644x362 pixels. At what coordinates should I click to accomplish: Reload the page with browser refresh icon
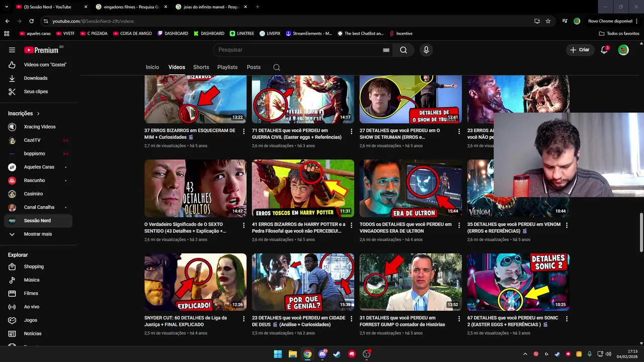pyautogui.click(x=31, y=21)
